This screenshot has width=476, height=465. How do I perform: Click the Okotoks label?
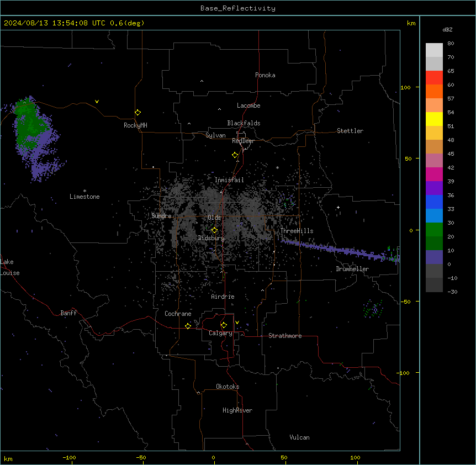[x=228, y=387]
